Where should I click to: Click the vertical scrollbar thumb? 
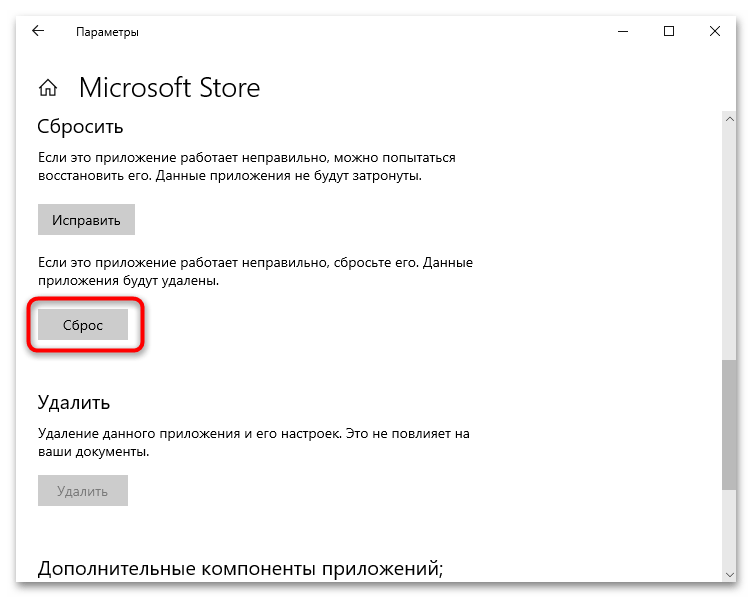729,424
